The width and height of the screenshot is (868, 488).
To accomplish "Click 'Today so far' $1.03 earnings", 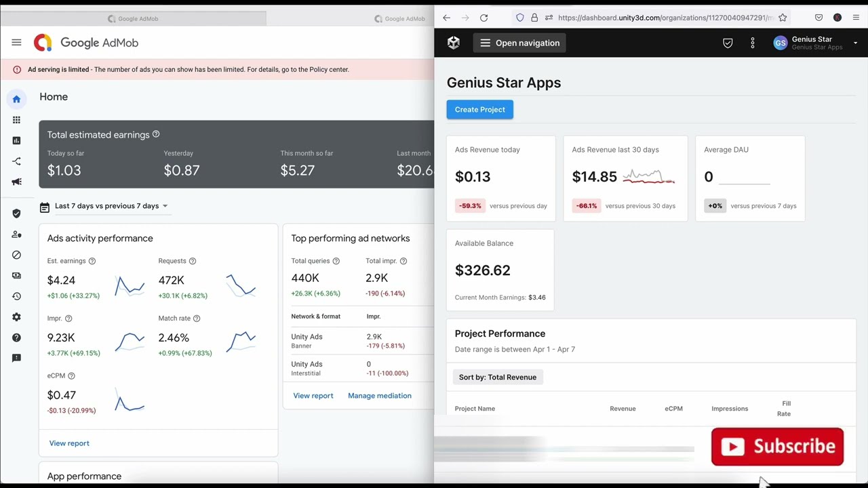I will pos(64,170).
